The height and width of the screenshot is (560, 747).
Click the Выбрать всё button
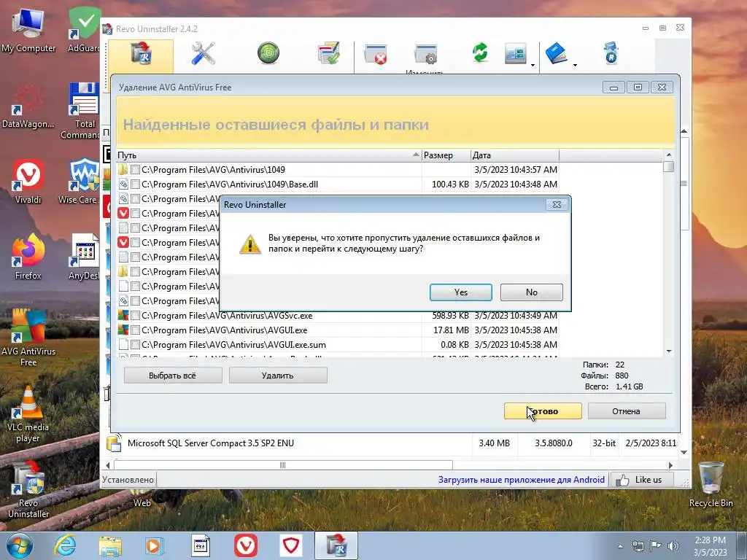tap(173, 376)
